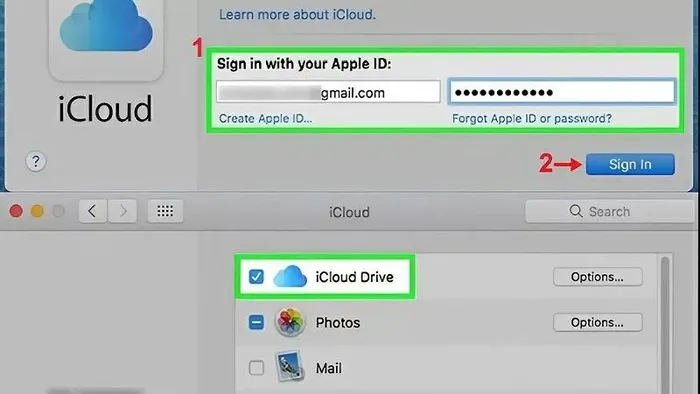Click the iCloud window title
This screenshot has height=394, width=700.
click(x=349, y=212)
